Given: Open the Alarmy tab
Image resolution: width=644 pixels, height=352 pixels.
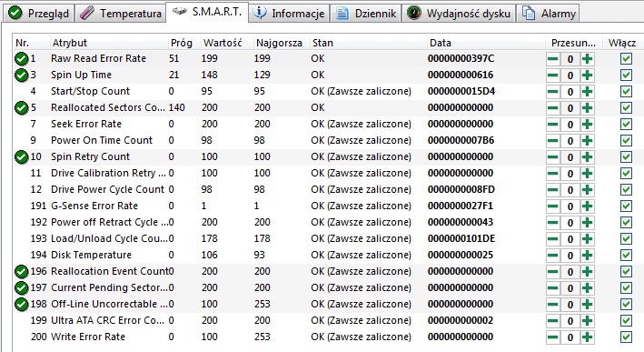Looking at the screenshot, I should tap(549, 13).
